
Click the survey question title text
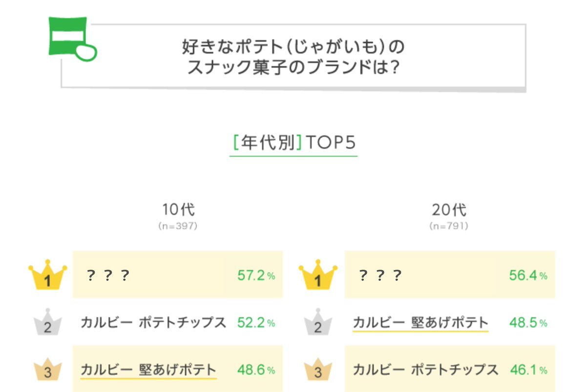pyautogui.click(x=293, y=58)
